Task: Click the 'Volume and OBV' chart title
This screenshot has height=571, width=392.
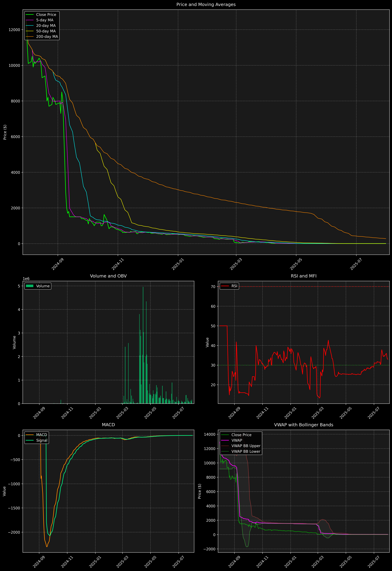Action: pyautogui.click(x=108, y=276)
